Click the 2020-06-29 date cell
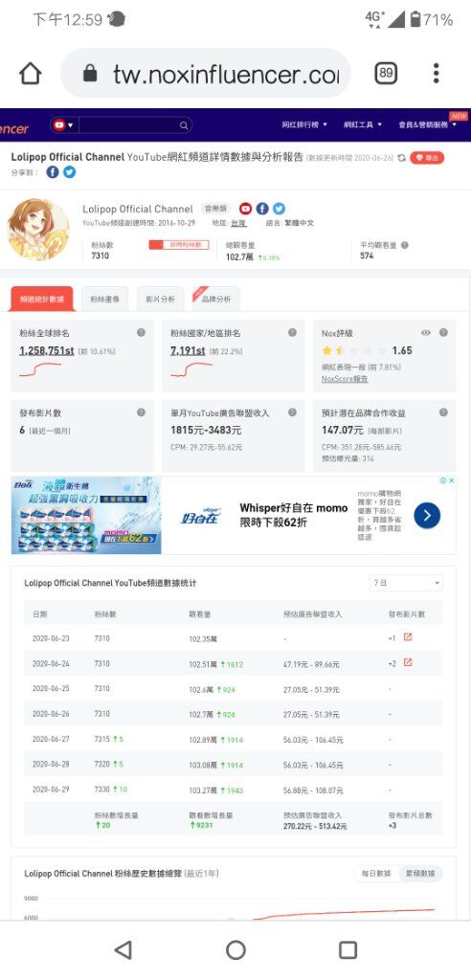Viewport: 471px width, 980px height. point(52,790)
